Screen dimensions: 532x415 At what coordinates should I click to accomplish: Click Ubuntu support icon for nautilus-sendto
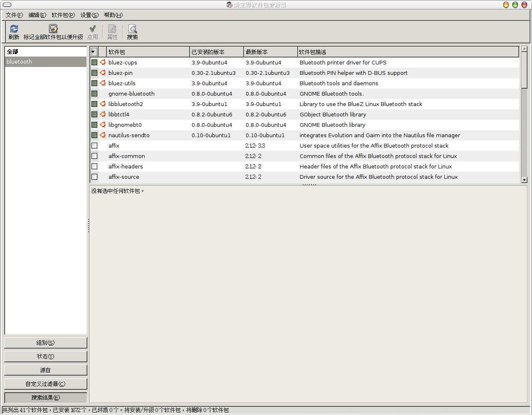103,135
